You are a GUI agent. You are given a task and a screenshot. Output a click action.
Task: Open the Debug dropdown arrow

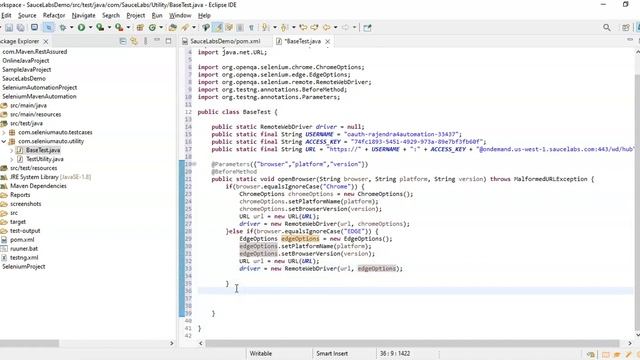pos(71,28)
